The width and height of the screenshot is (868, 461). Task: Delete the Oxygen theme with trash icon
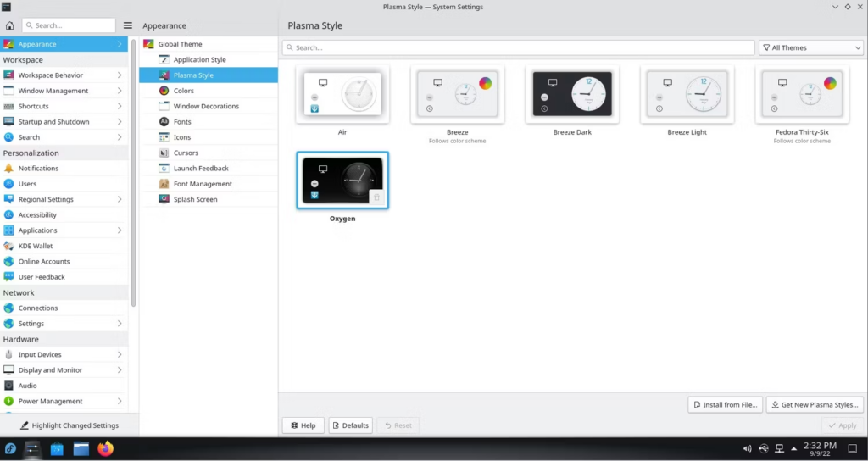click(377, 197)
